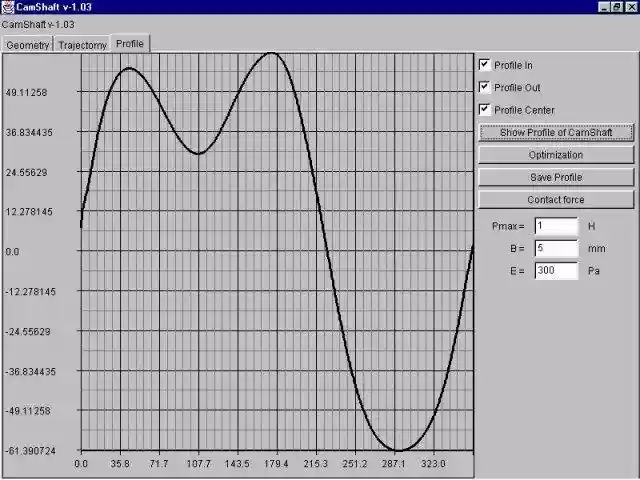
Task: Toggle the Profile Out checkbox
Action: pos(486,87)
